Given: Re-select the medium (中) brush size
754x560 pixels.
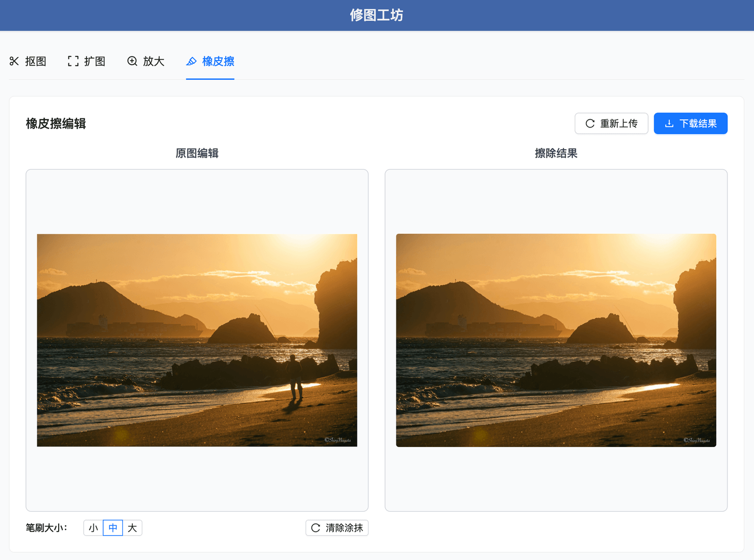Looking at the screenshot, I should [113, 527].
